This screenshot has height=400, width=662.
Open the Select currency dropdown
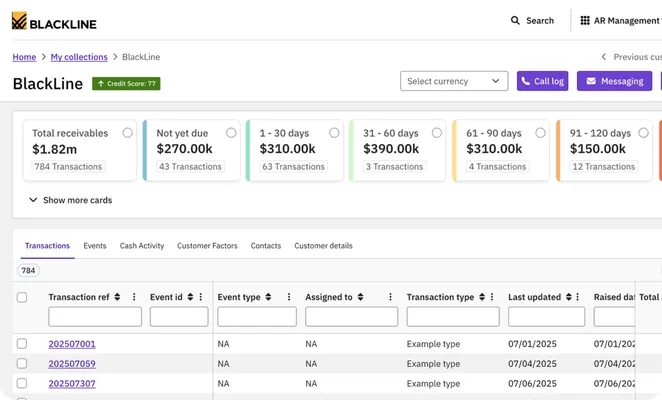tap(454, 81)
